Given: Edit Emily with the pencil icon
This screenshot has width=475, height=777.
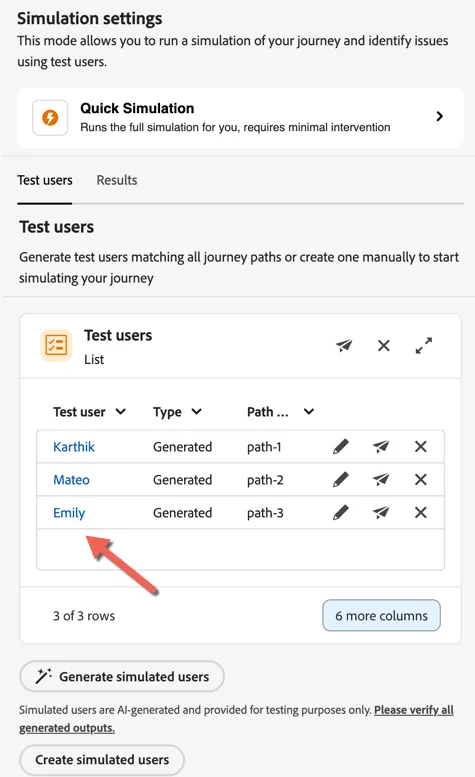Looking at the screenshot, I should (341, 512).
